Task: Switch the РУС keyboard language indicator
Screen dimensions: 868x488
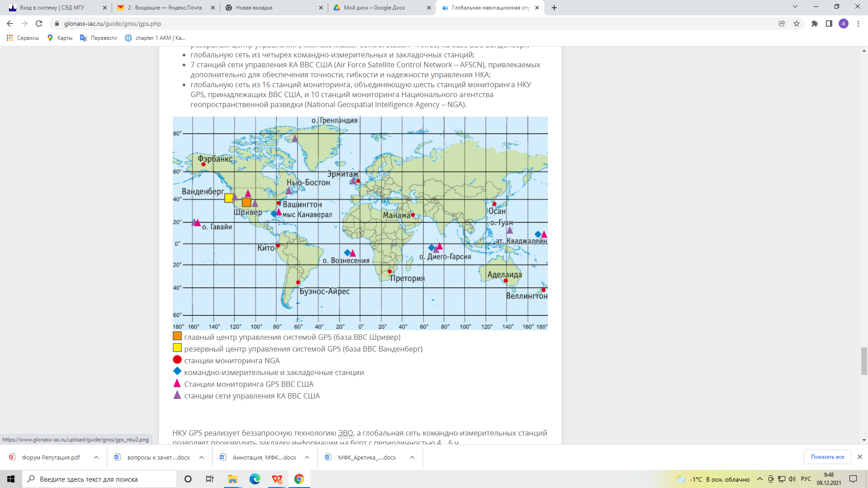Action: coord(806,479)
